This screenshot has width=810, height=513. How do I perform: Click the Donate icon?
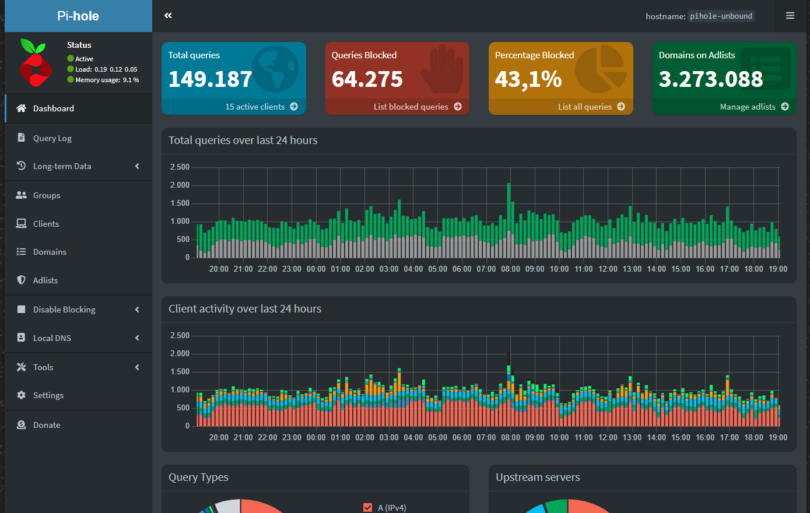21,425
